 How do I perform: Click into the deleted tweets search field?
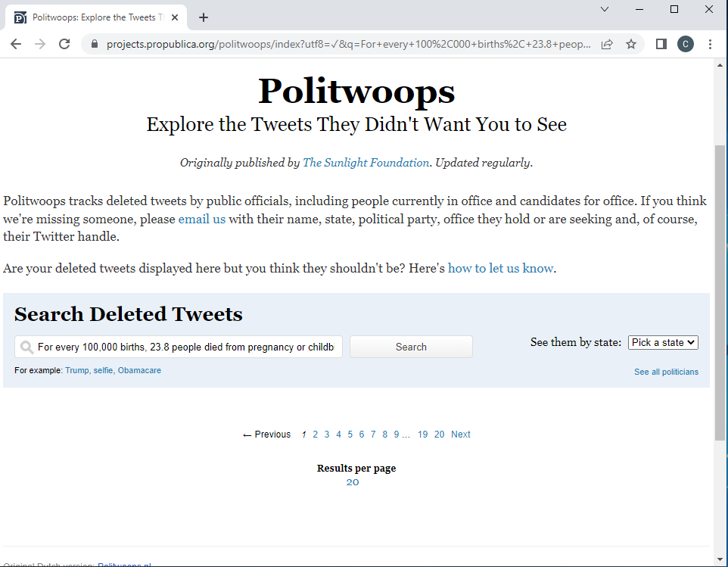click(x=179, y=347)
